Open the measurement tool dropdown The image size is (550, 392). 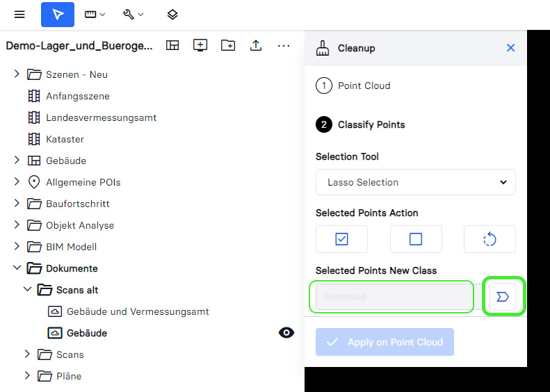pos(95,15)
